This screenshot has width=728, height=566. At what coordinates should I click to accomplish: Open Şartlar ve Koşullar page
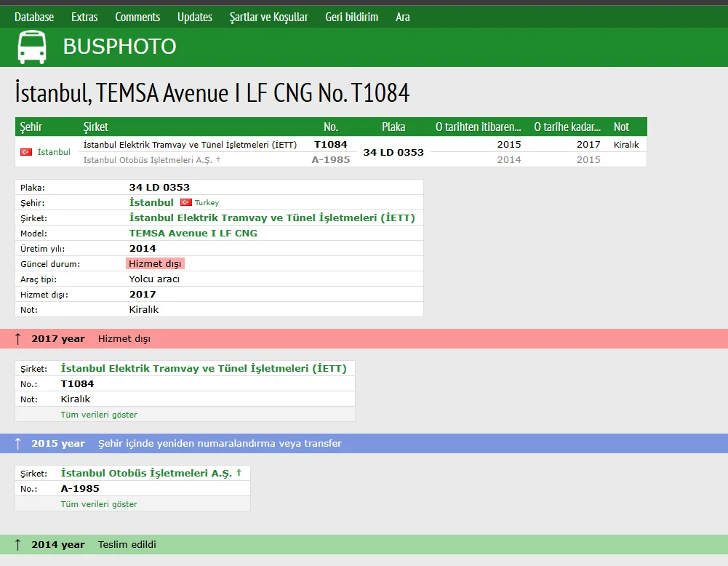pos(268,17)
